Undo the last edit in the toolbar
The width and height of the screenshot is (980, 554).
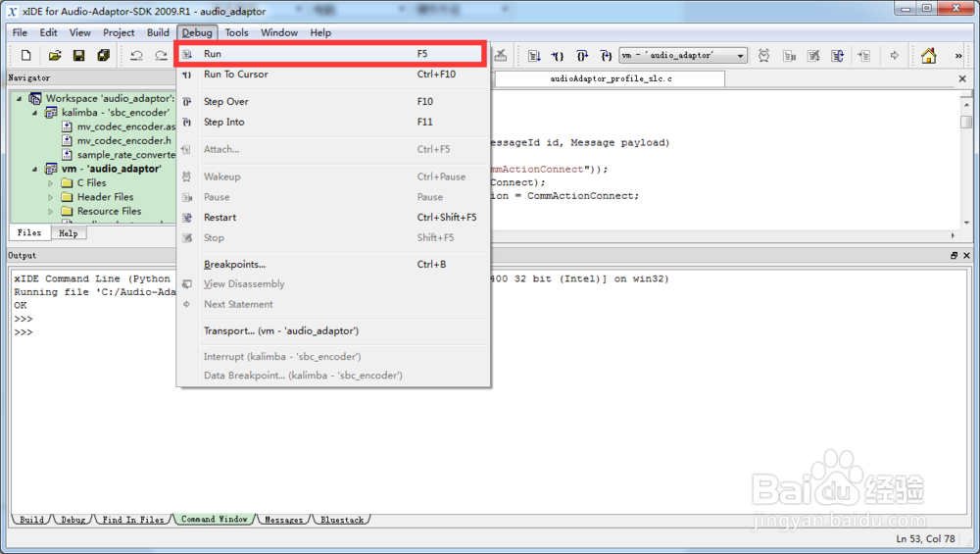click(x=136, y=56)
